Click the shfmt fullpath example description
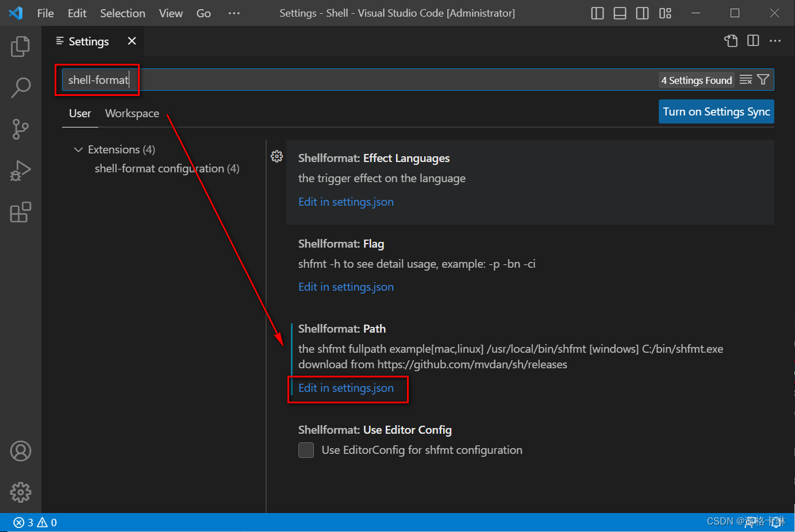795x532 pixels. coord(510,356)
